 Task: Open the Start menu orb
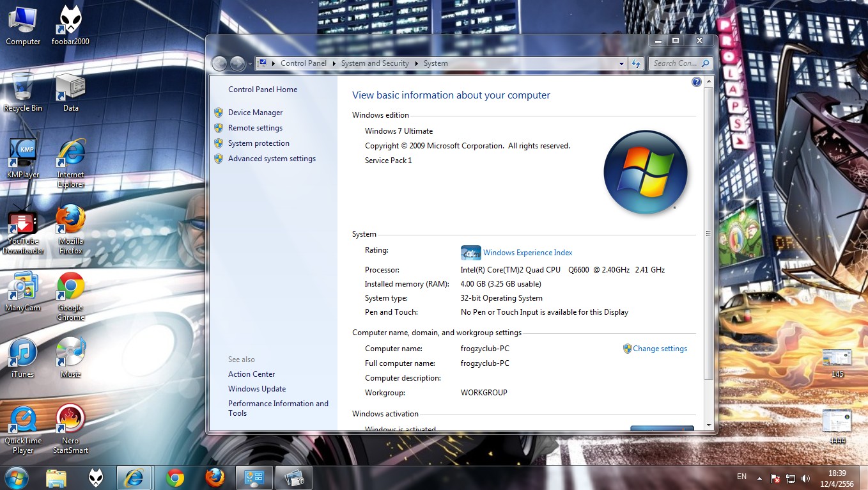pos(17,477)
